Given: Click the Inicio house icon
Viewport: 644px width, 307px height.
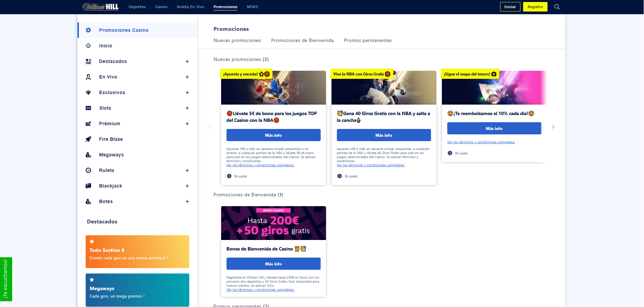Looking at the screenshot, I should [88, 46].
